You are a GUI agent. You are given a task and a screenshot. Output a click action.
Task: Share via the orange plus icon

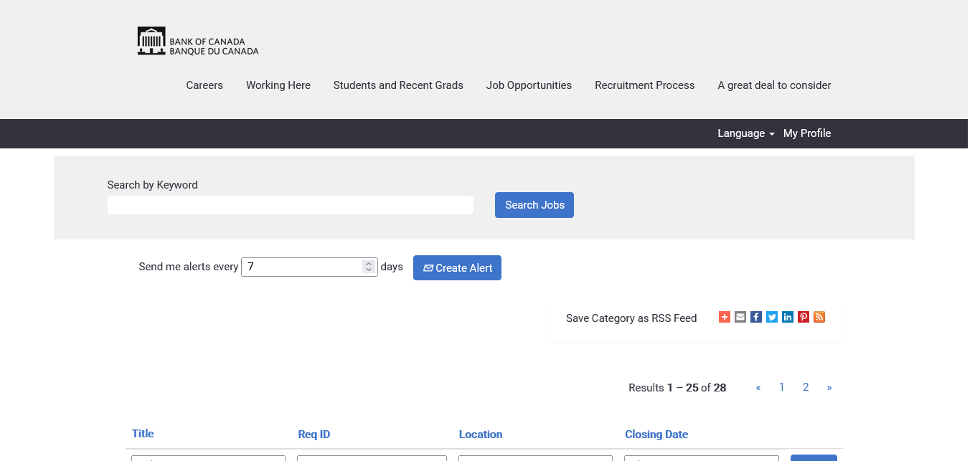(x=724, y=317)
